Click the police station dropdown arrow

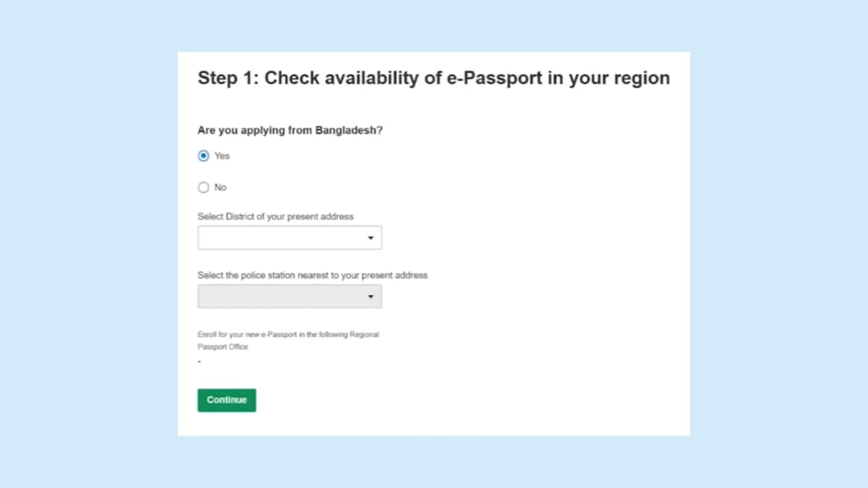pos(370,296)
